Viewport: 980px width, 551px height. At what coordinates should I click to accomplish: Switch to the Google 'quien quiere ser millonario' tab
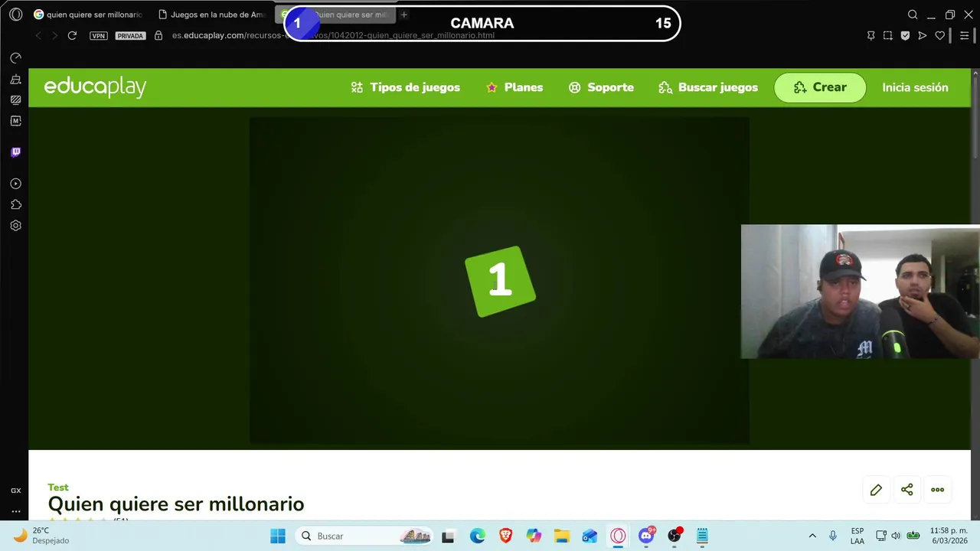coord(88,15)
